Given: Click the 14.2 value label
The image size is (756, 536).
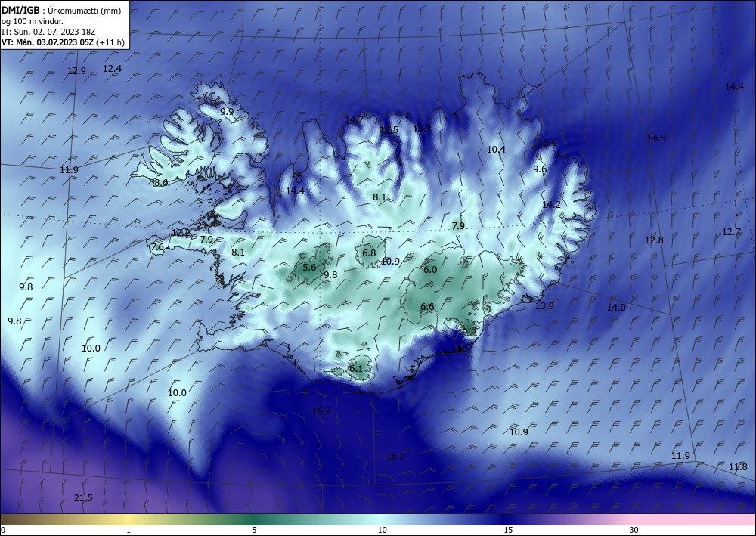Looking at the screenshot, I should [552, 204].
